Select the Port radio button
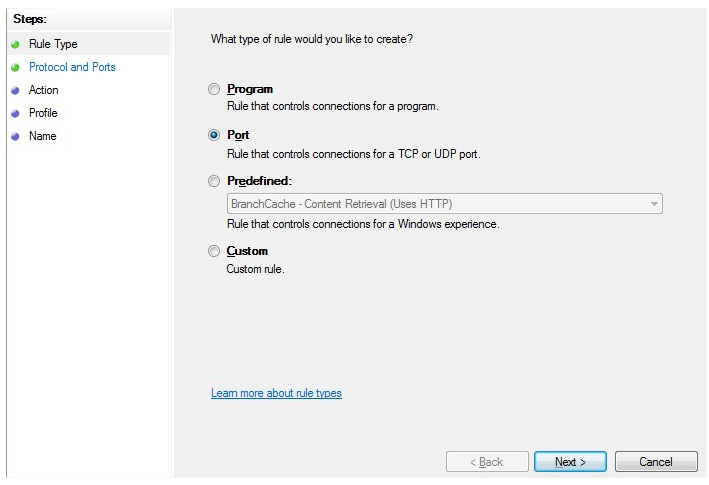 pyautogui.click(x=214, y=135)
